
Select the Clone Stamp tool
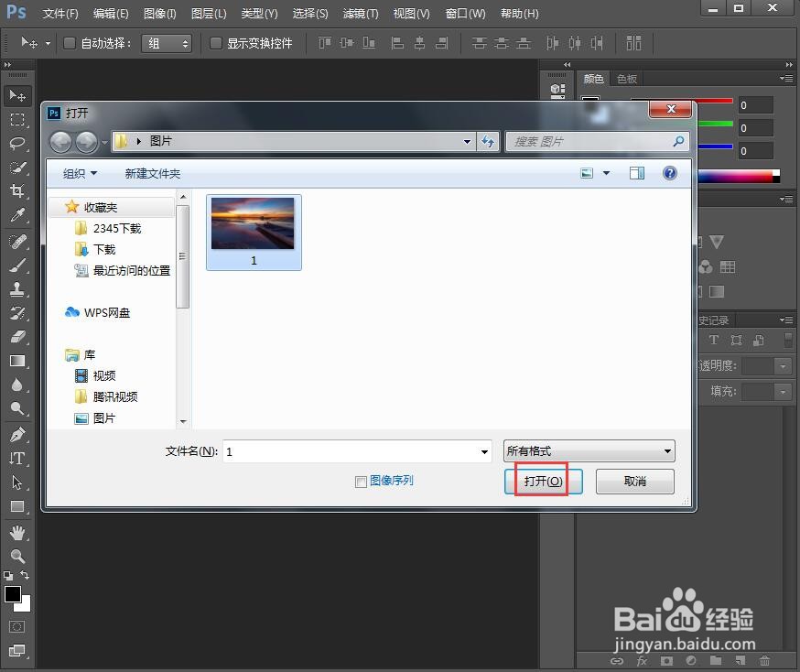click(x=17, y=289)
